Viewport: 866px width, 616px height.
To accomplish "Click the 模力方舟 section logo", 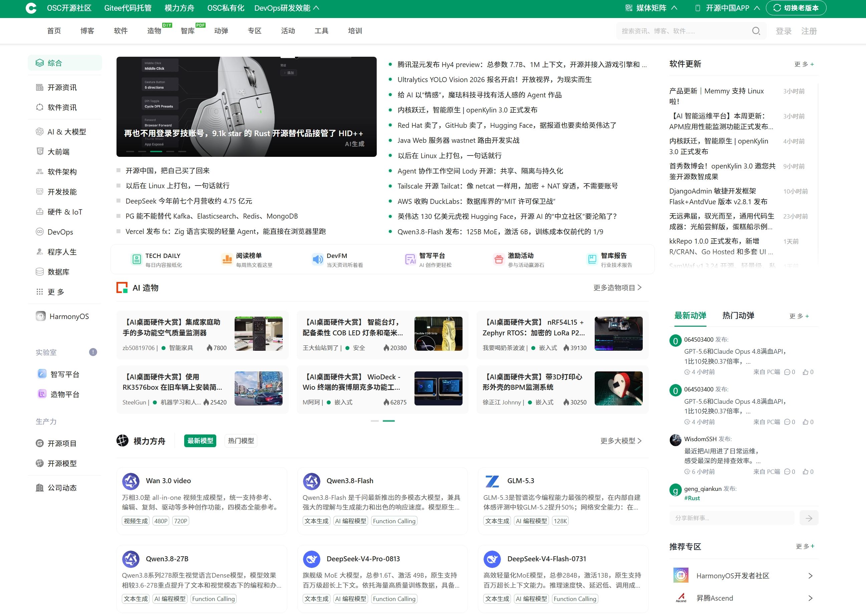I will coord(122,440).
